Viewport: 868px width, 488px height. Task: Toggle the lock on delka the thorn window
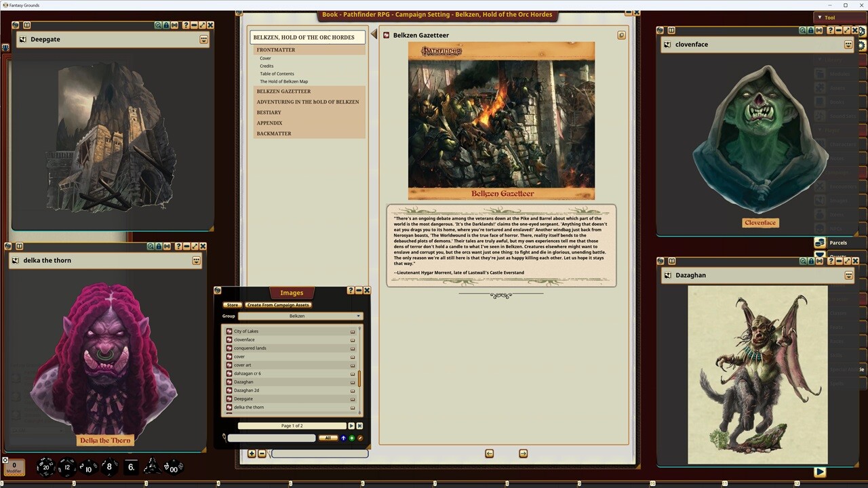click(x=159, y=247)
